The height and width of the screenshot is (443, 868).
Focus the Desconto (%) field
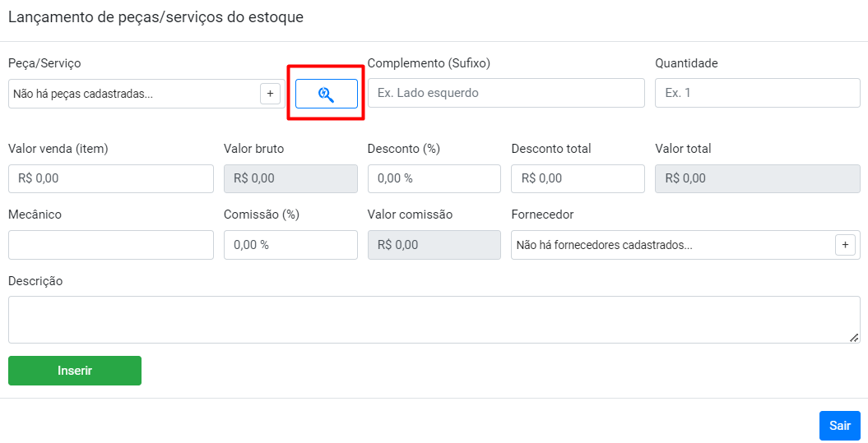434,178
